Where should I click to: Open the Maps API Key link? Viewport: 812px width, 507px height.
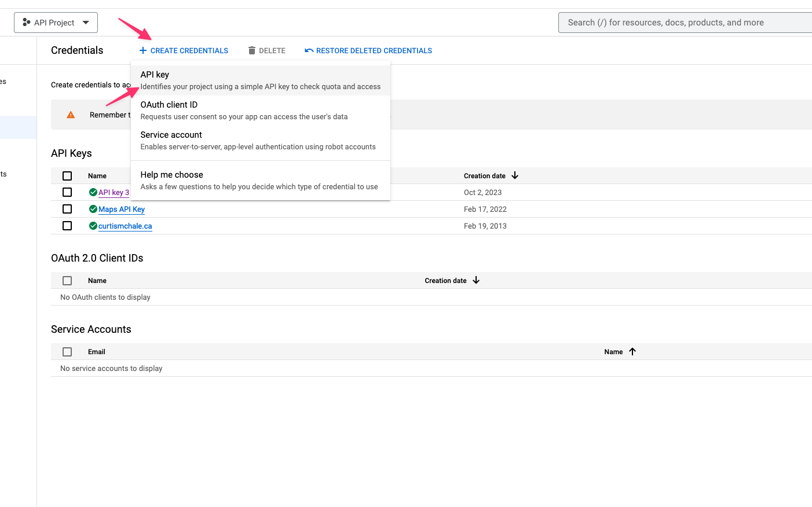pyautogui.click(x=122, y=210)
